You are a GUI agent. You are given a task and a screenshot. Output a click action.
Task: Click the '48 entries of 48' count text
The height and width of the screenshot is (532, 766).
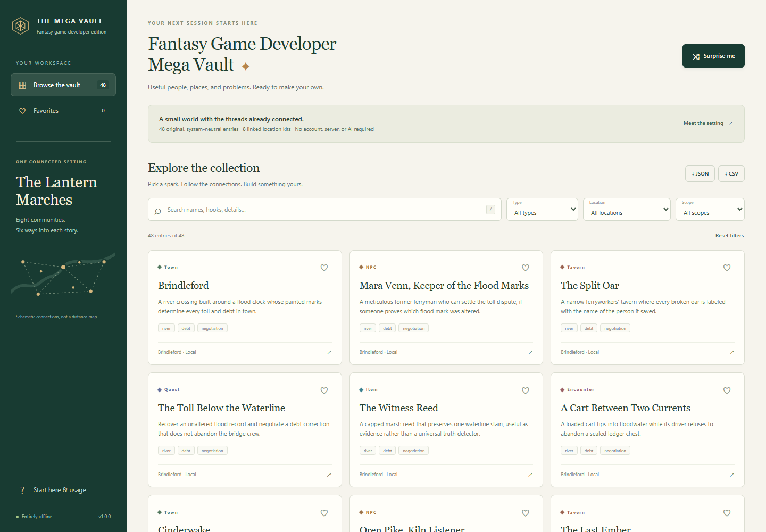[x=166, y=236]
